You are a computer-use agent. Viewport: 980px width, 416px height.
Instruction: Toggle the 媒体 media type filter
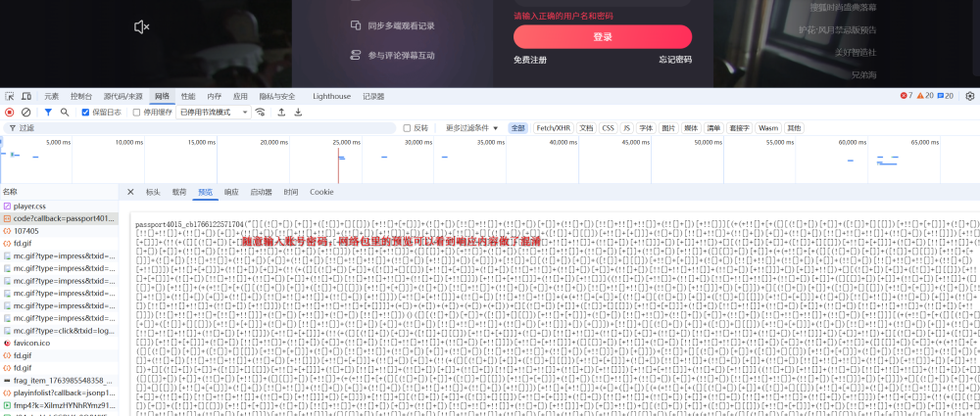(x=691, y=128)
